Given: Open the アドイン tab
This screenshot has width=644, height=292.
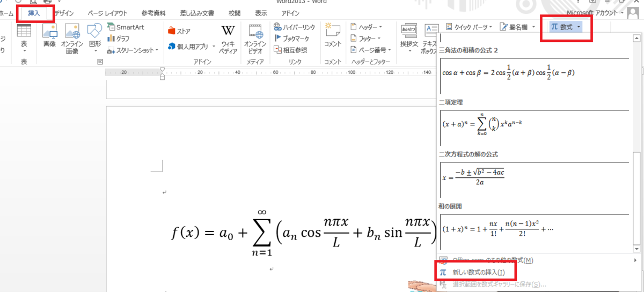Looking at the screenshot, I should click(290, 13).
